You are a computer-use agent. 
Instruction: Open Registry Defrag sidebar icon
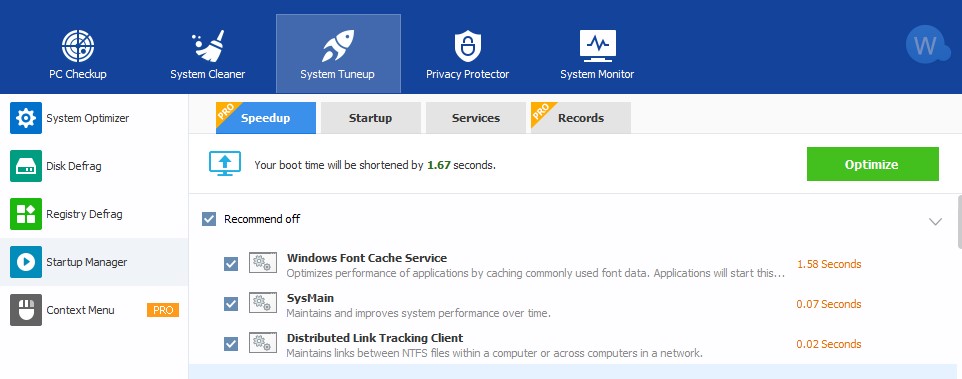[26, 214]
